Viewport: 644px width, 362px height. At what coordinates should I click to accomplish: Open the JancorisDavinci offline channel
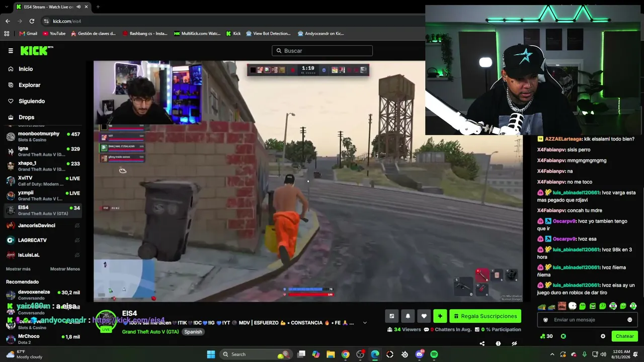click(x=43, y=225)
